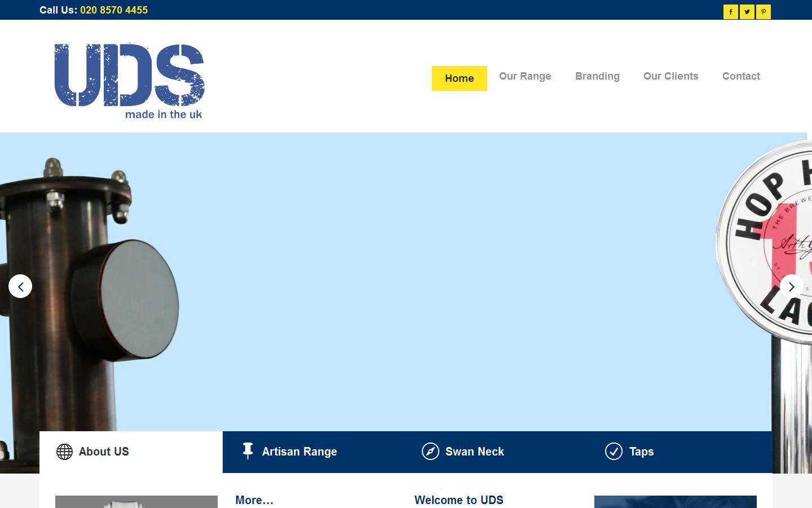Open the Facebook page icon
812x508 pixels.
click(730, 11)
